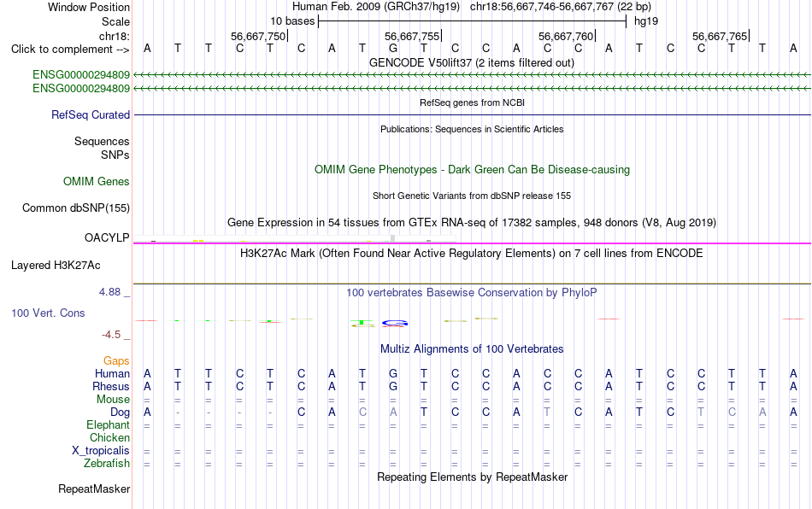Open the first ENSG00000294809 gene label
Image resolution: width=812 pixels, height=509 pixels.
(x=81, y=75)
